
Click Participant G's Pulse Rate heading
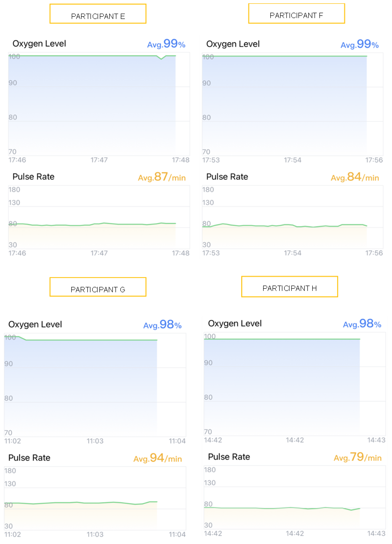pyautogui.click(x=29, y=458)
